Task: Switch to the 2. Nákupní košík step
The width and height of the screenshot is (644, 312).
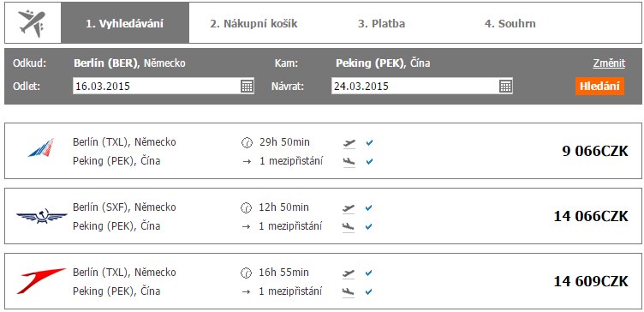Action: (x=253, y=23)
